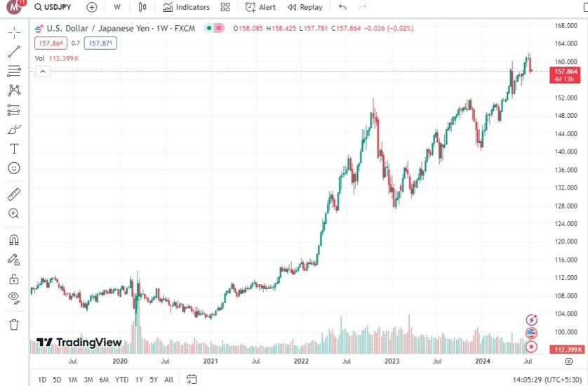Open the Indicators dialog

pos(186,7)
